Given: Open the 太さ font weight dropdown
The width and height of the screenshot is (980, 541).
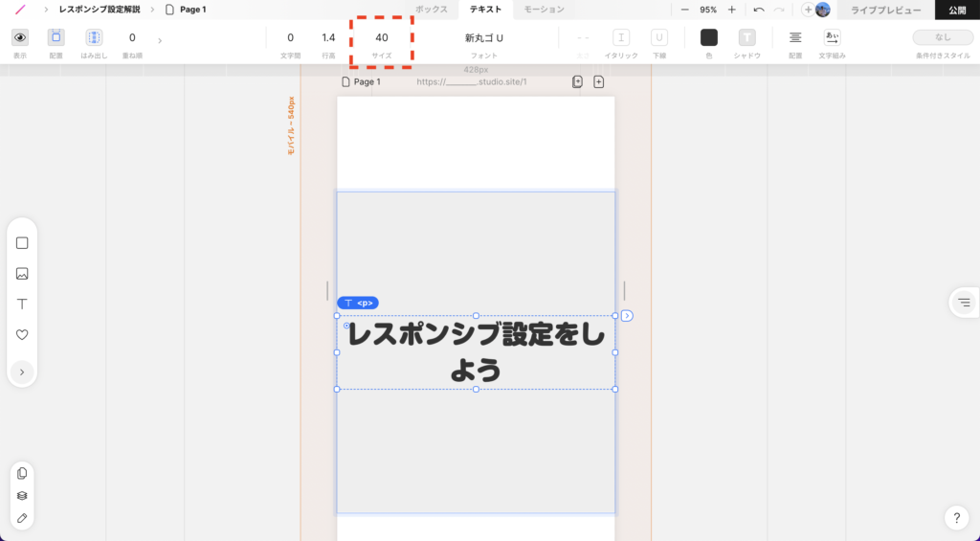Looking at the screenshot, I should pos(583,38).
